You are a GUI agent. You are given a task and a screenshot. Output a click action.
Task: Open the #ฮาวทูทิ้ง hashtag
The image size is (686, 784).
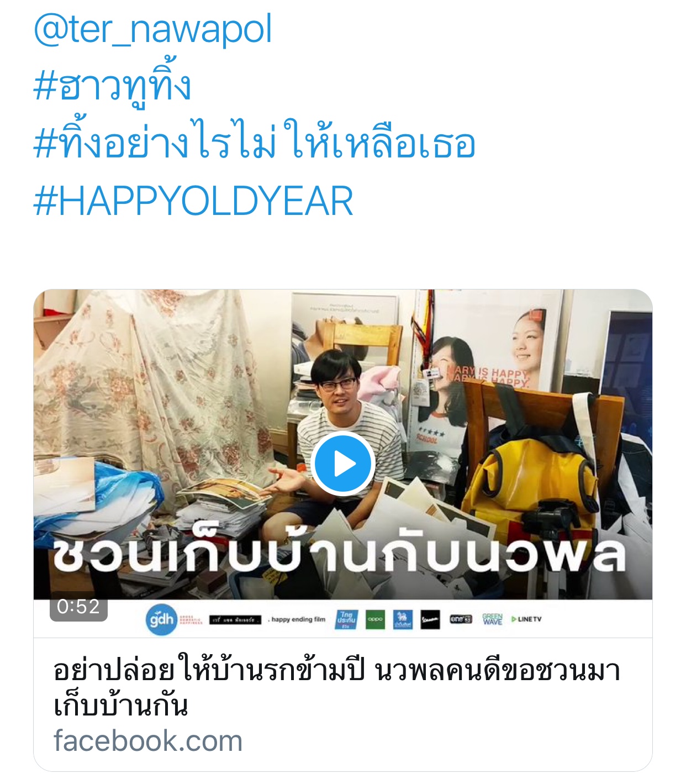(x=112, y=86)
